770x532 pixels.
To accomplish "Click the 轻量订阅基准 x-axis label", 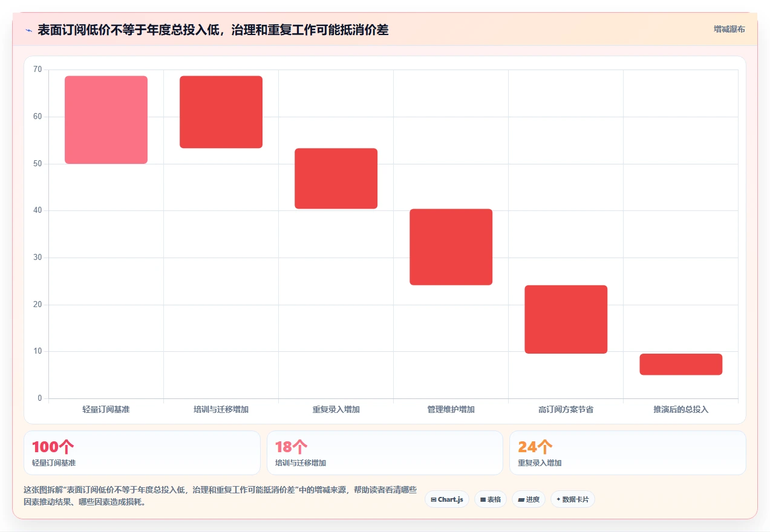I will (x=106, y=409).
